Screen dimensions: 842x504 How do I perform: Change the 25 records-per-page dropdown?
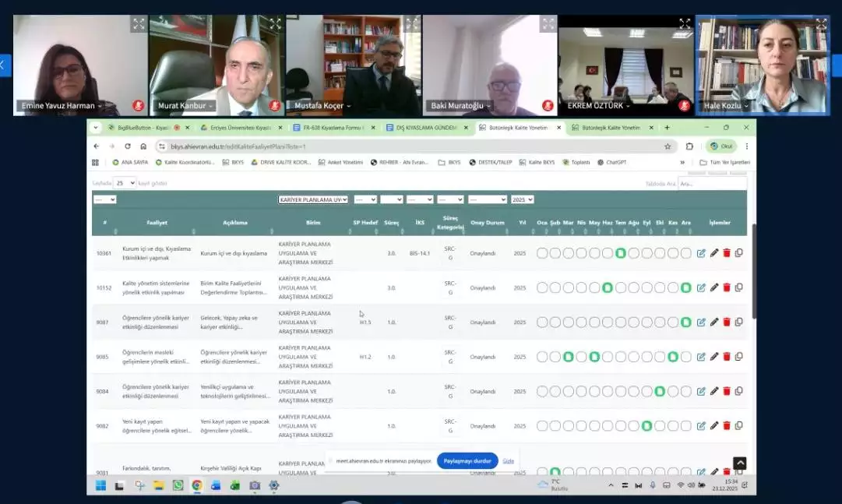coord(125,183)
